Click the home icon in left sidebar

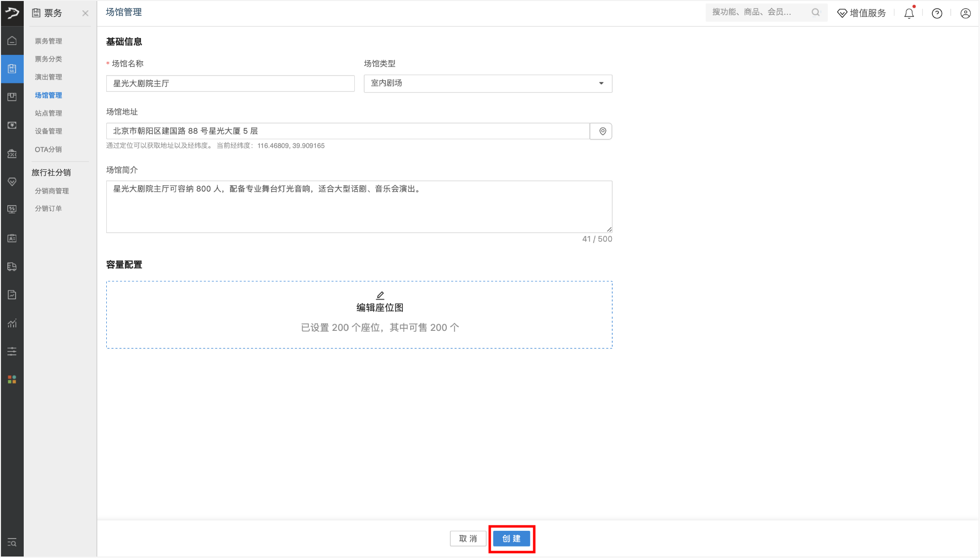coord(12,41)
